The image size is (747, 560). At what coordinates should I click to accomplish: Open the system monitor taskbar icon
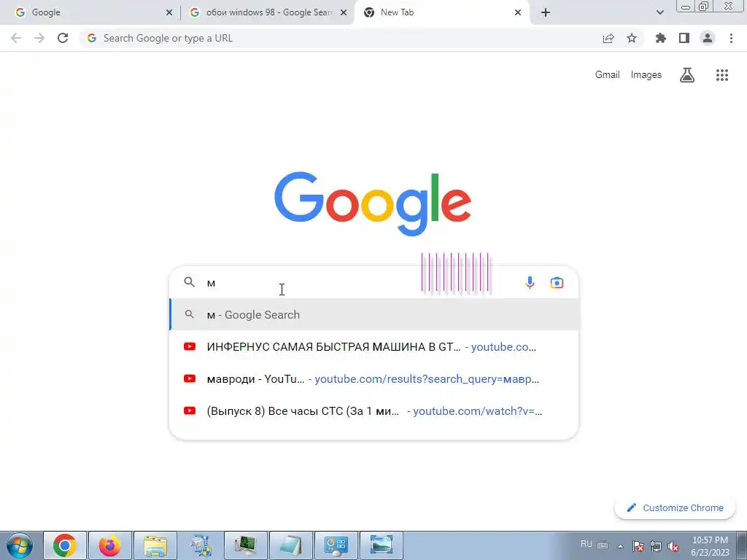(x=246, y=545)
